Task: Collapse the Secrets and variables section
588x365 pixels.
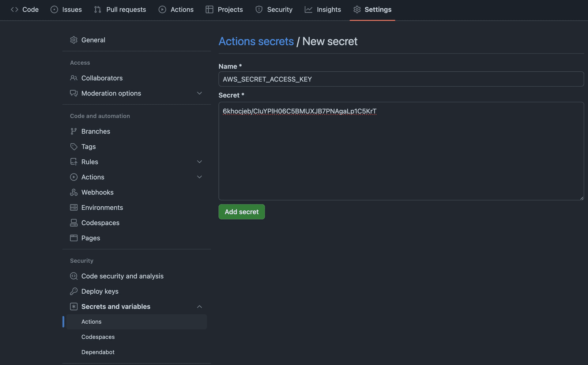Action: pos(199,307)
